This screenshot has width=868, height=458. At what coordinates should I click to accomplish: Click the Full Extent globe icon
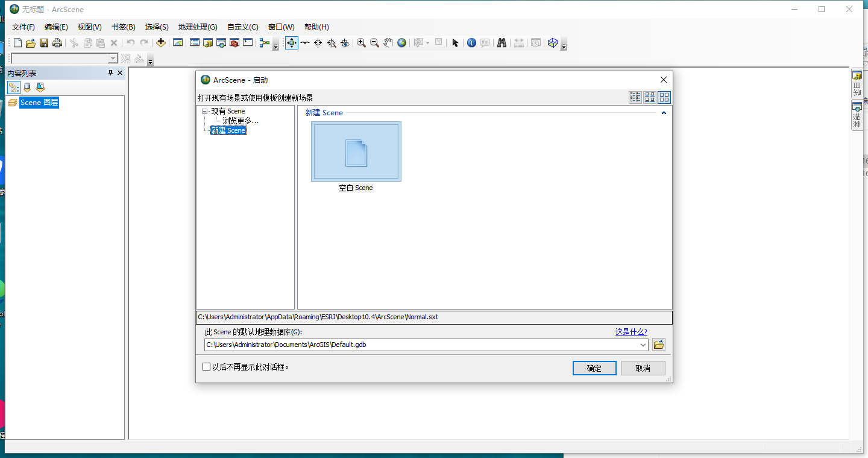point(401,43)
